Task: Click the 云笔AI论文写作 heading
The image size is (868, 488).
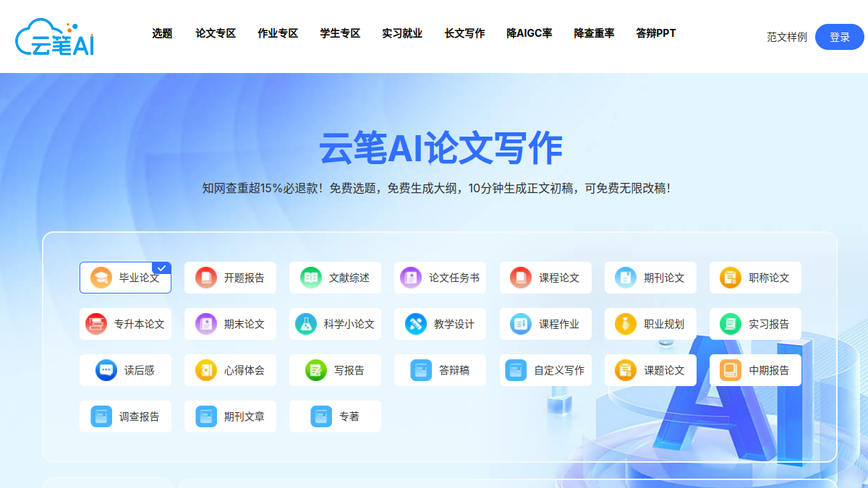Action: tap(441, 149)
